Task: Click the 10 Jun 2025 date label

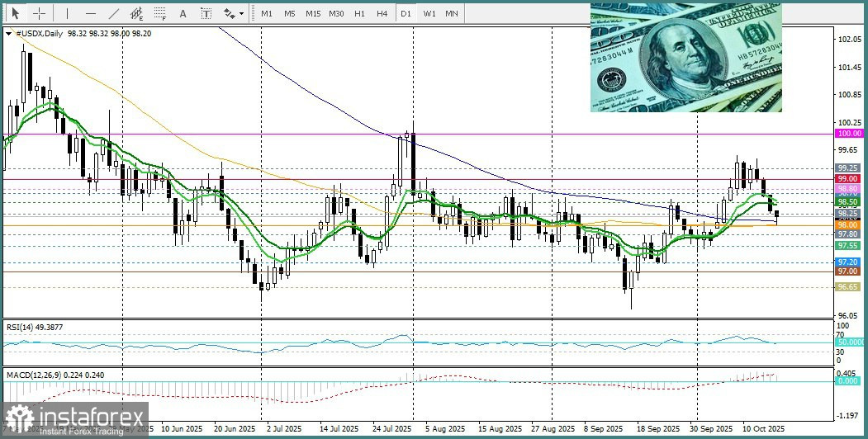Action: coord(182,428)
